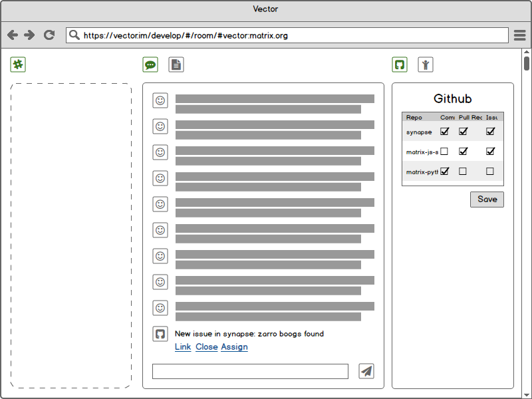Screen dimensions: 532x399
Task: Click the Github avatar beside the new issue message
Action: click(160, 334)
